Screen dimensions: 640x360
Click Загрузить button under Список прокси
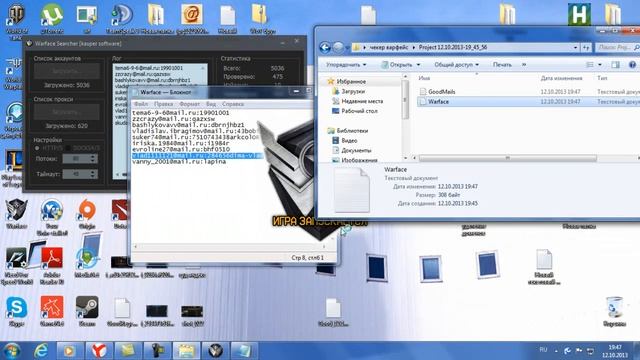(x=67, y=111)
